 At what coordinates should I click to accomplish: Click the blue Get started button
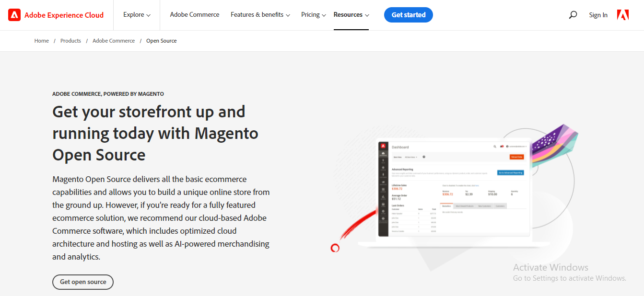(409, 15)
